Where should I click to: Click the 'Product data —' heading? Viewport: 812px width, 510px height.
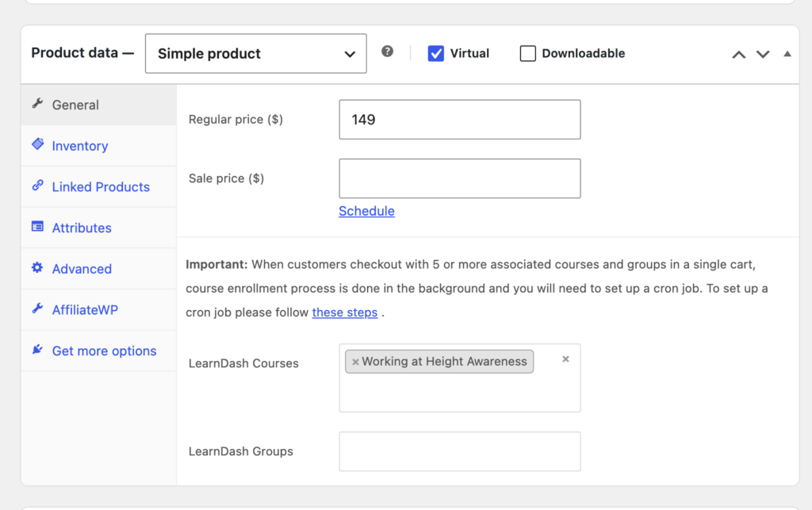pos(82,53)
